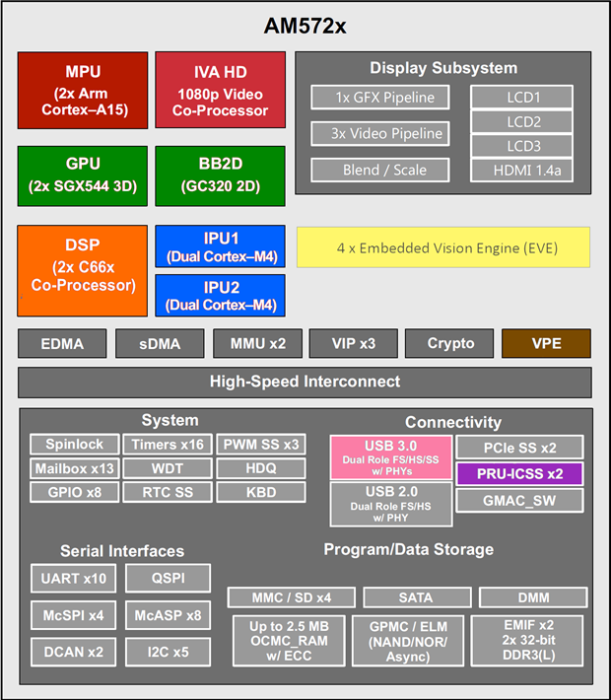The height and width of the screenshot is (700, 611).
Task: Select the DCAN x2 box
Action: (x=73, y=652)
